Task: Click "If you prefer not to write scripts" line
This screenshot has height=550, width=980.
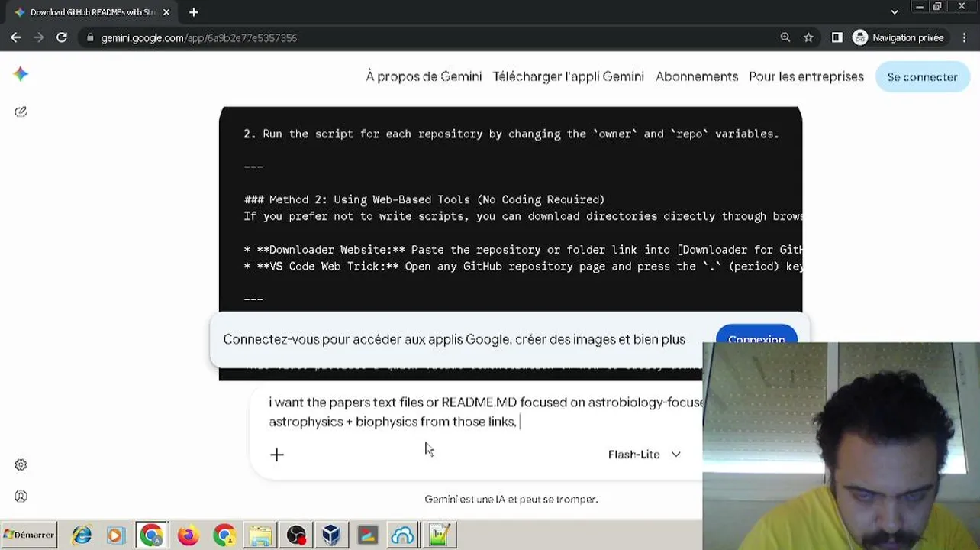Action: 523,216
